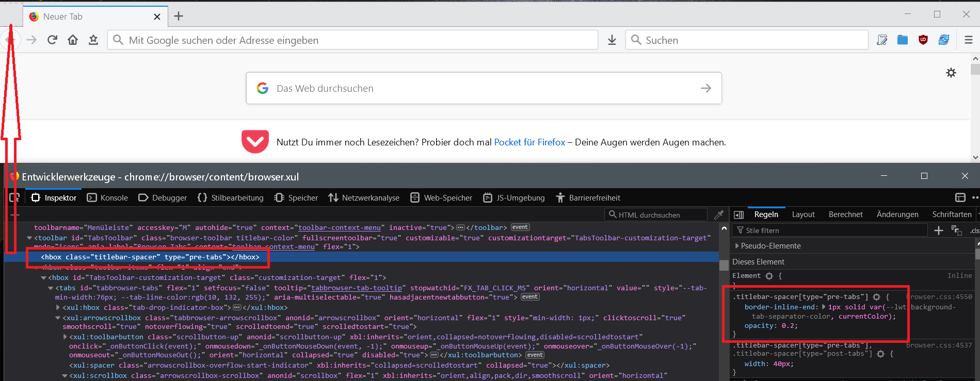Click the Google logo in search box
This screenshot has width=980, height=381.
(263, 88)
